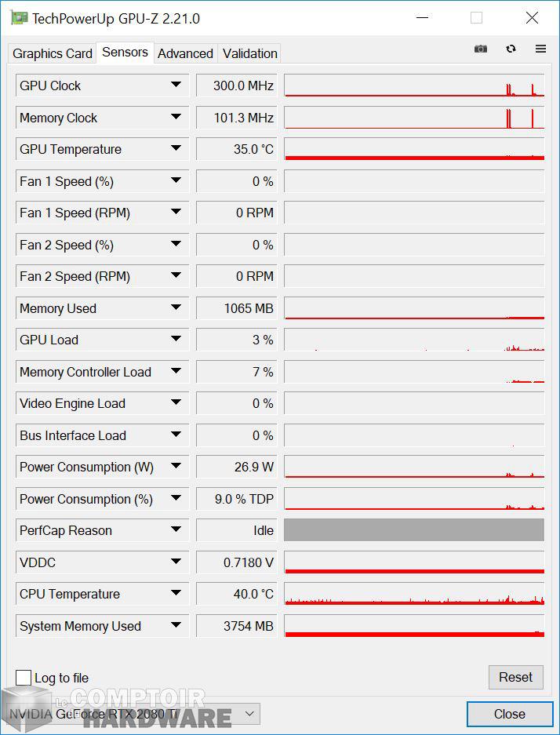Enable the Log to file checkbox
This screenshot has height=735, width=560.
[x=24, y=677]
